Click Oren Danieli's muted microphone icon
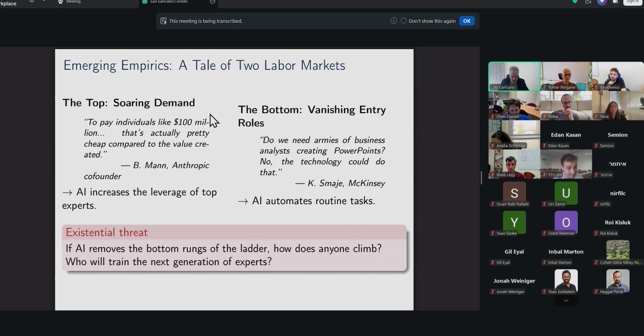The image size is (644, 336). (493, 116)
